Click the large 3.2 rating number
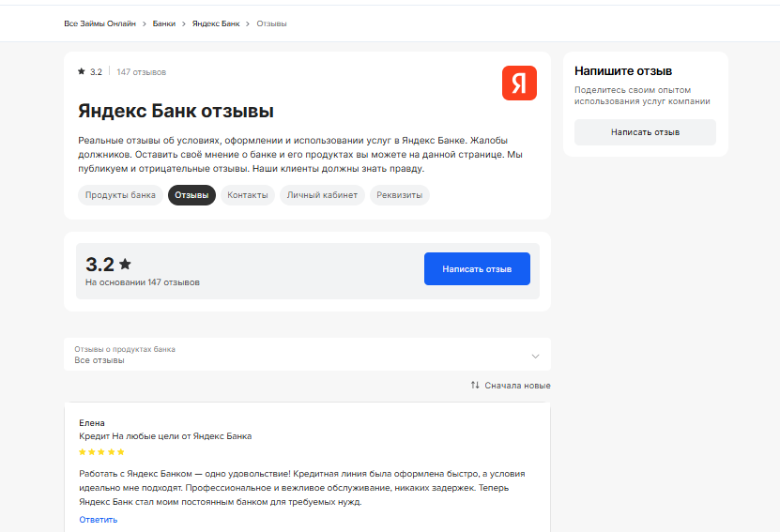780x532 pixels. pyautogui.click(x=100, y=264)
